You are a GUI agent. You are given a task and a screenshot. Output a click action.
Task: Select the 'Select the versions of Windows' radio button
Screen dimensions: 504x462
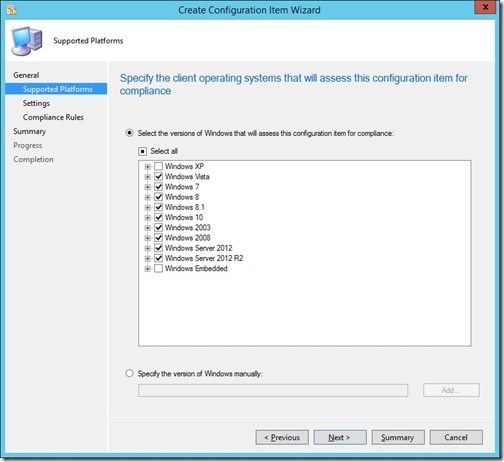click(x=129, y=133)
